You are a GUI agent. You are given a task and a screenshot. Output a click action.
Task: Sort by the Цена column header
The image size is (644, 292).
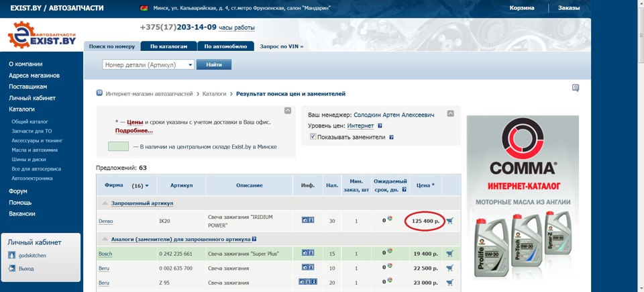coord(425,185)
